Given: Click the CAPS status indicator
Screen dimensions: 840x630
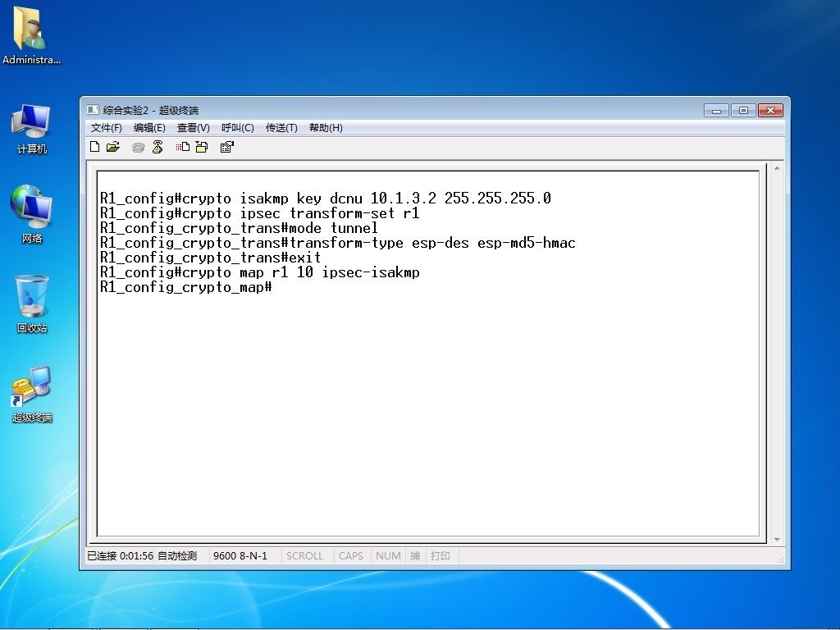Looking at the screenshot, I should (x=351, y=555).
